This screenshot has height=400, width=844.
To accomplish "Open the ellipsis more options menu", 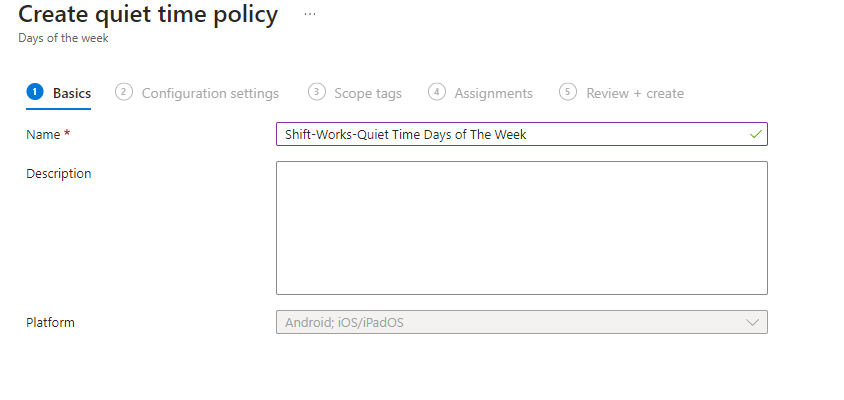I will pos(310,15).
